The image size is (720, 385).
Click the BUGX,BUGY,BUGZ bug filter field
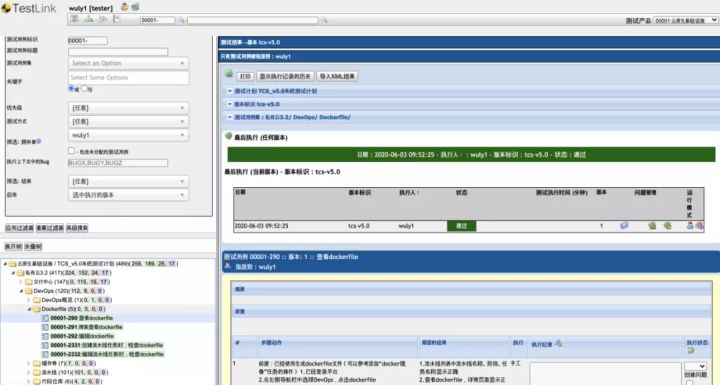pos(118,163)
